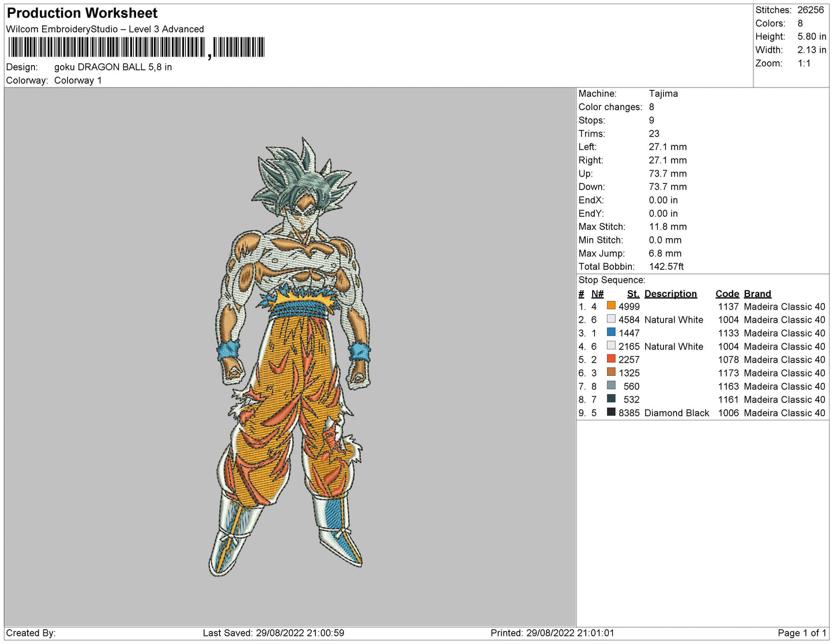Click the 'Diamond Black' description

click(x=677, y=413)
